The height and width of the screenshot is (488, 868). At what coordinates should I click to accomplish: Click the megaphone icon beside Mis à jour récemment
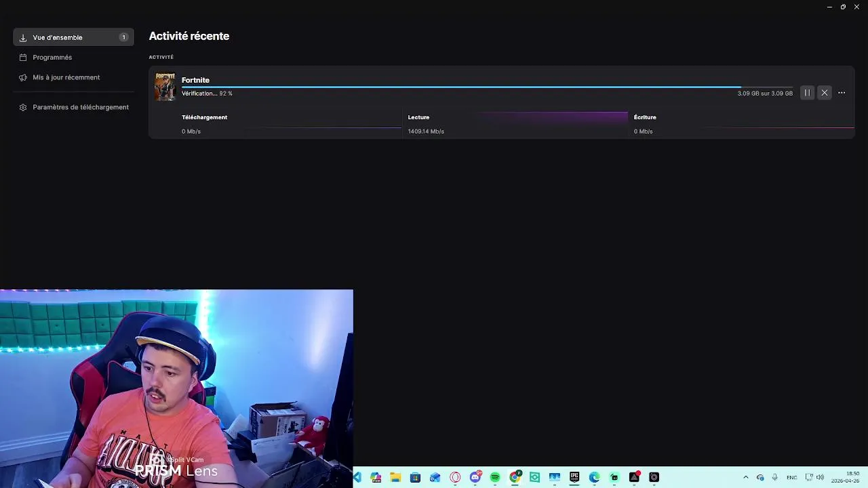point(23,77)
